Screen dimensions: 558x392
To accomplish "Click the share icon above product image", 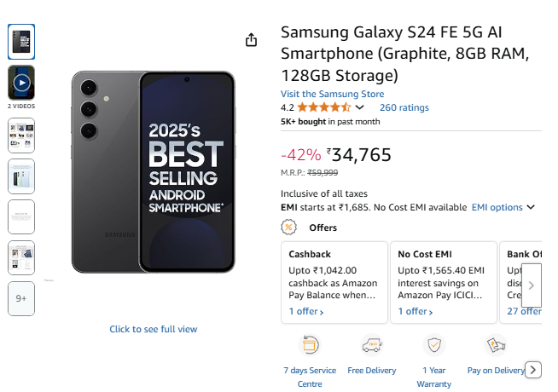I will 251,40.
